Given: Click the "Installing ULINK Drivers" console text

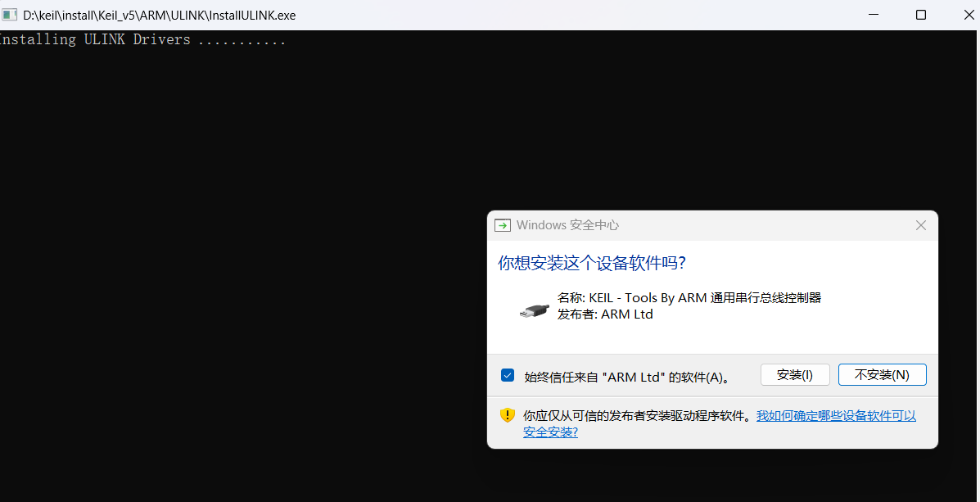Looking at the screenshot, I should (142, 39).
